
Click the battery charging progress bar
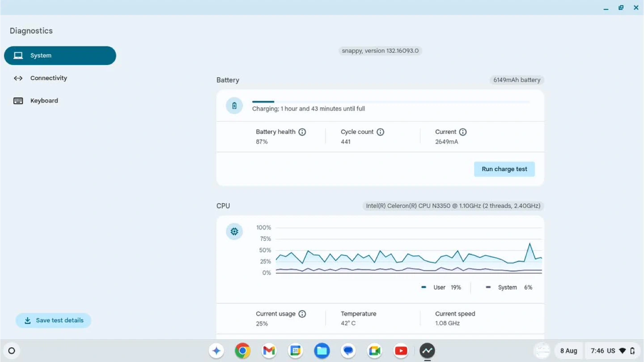click(x=390, y=102)
